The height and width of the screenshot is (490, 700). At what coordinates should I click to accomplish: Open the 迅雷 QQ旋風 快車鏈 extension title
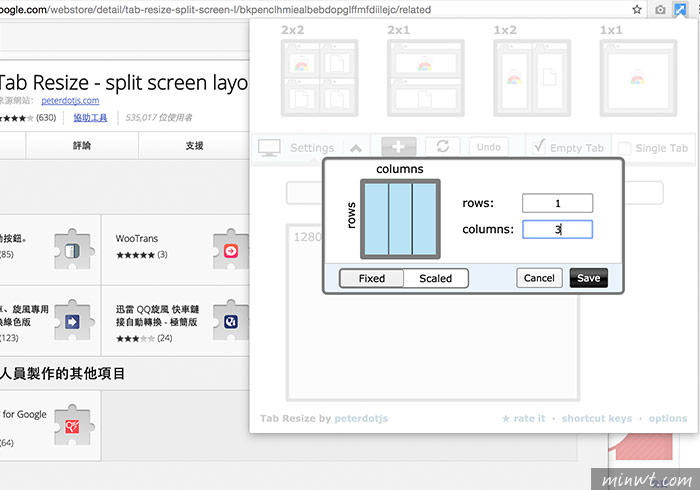(157, 316)
